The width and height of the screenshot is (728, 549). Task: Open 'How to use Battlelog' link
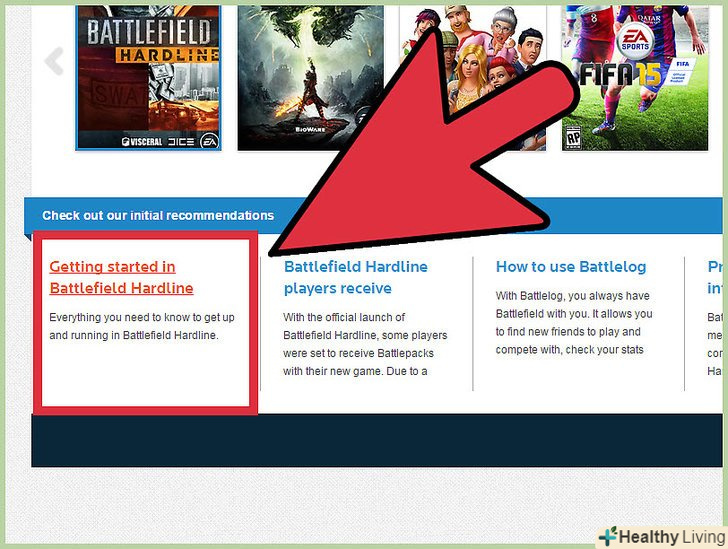571,267
